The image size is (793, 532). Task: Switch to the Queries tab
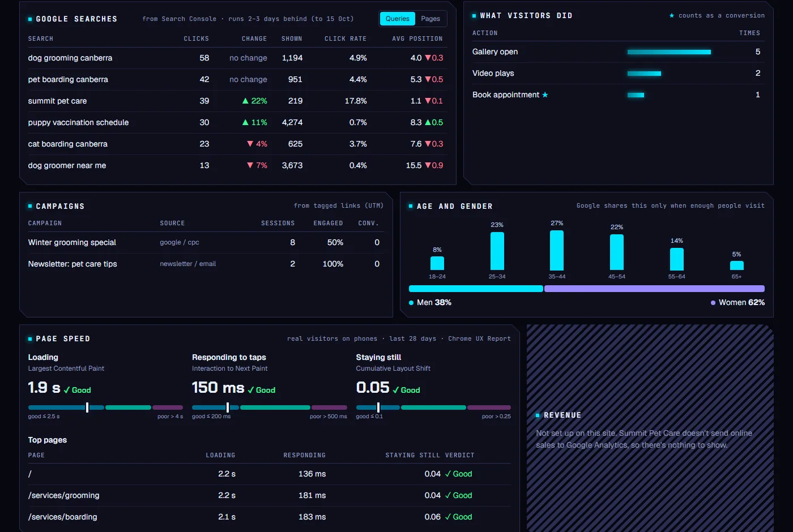[398, 19]
